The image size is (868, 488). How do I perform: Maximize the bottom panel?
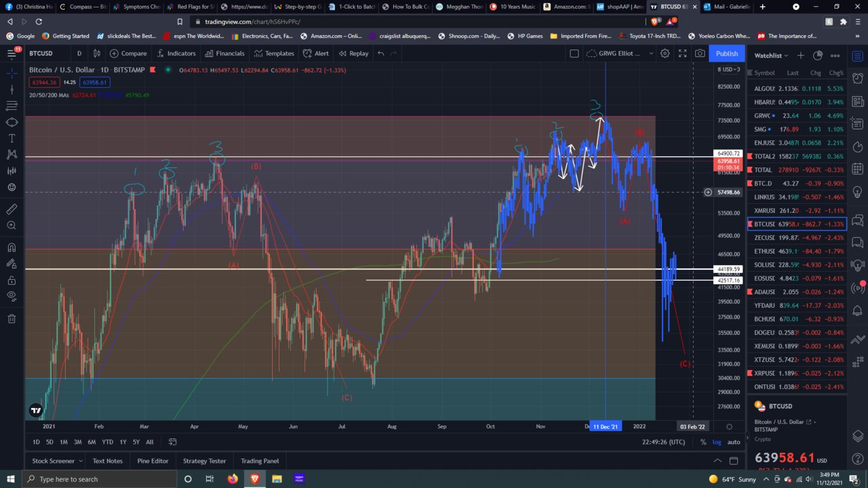(734, 461)
